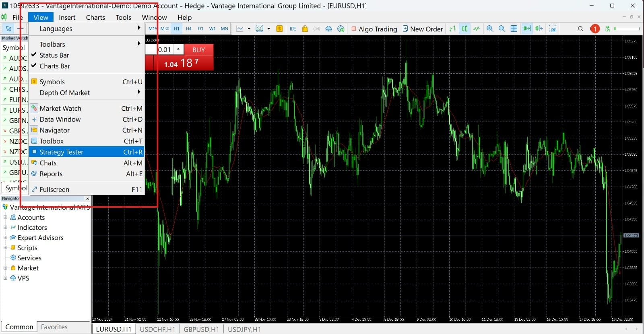Toggle Algo Trading on or off
This screenshot has height=334, width=644.
click(x=374, y=29)
